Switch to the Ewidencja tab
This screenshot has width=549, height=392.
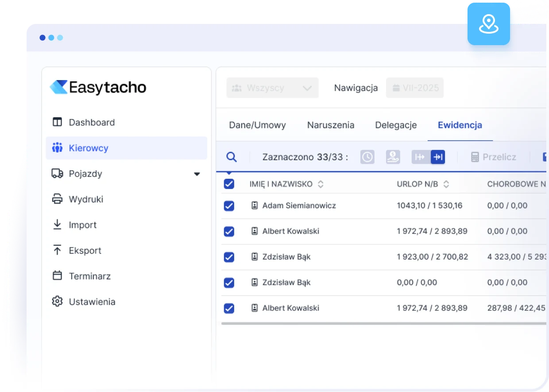click(460, 125)
